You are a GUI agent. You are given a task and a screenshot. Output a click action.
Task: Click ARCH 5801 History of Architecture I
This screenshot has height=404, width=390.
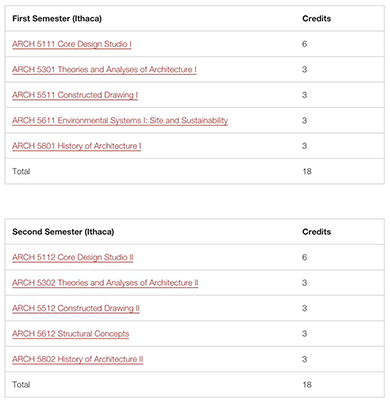click(77, 146)
